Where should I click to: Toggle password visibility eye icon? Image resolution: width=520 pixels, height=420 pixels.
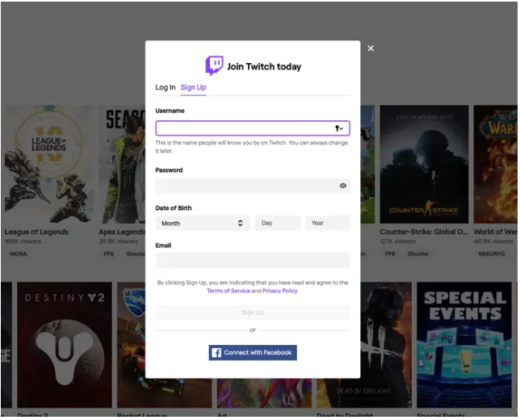tap(343, 186)
